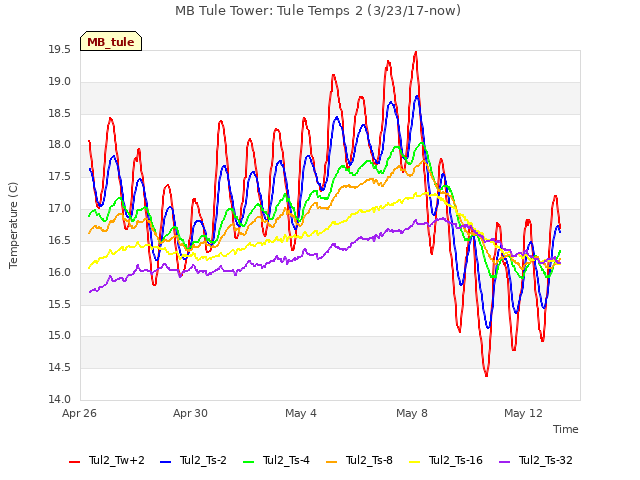Click the May 4 x-axis tick label
This screenshot has width=640, height=480.
301,413
